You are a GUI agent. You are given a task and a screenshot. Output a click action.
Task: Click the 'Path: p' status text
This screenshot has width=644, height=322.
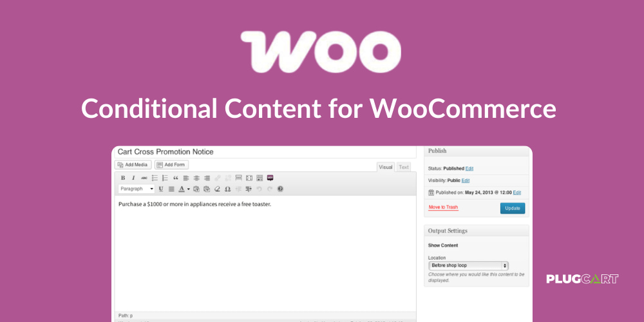[x=126, y=316]
